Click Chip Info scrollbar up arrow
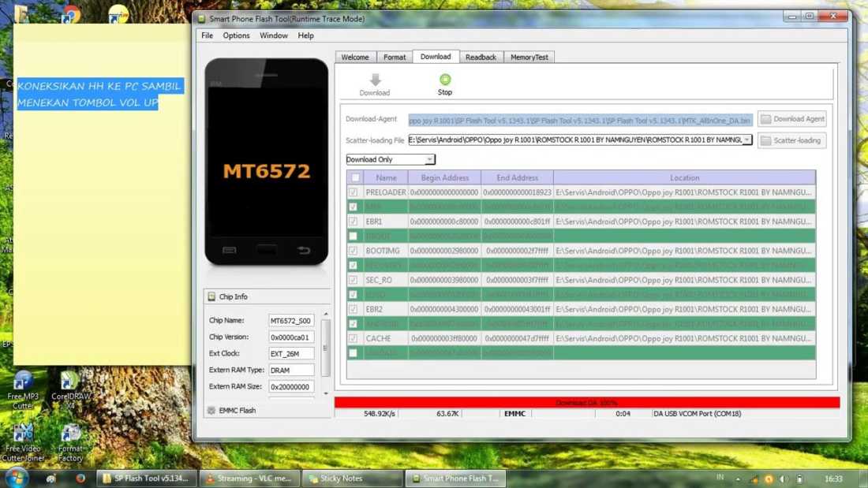Viewport: 868px width, 488px height. (x=325, y=314)
